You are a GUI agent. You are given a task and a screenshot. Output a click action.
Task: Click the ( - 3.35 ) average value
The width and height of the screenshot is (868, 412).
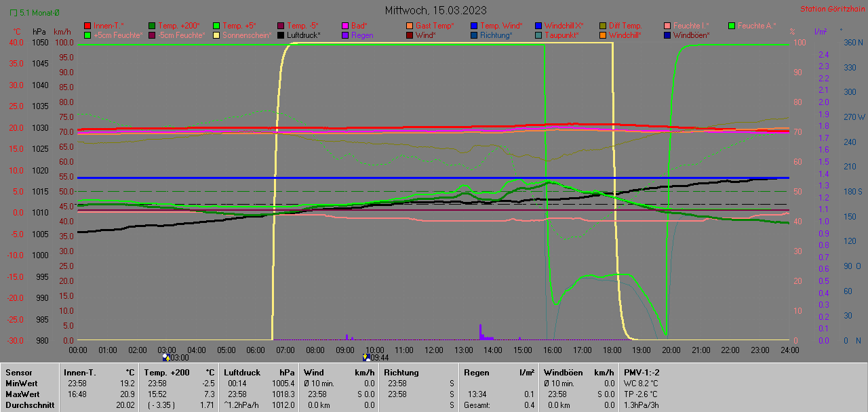tap(162, 405)
